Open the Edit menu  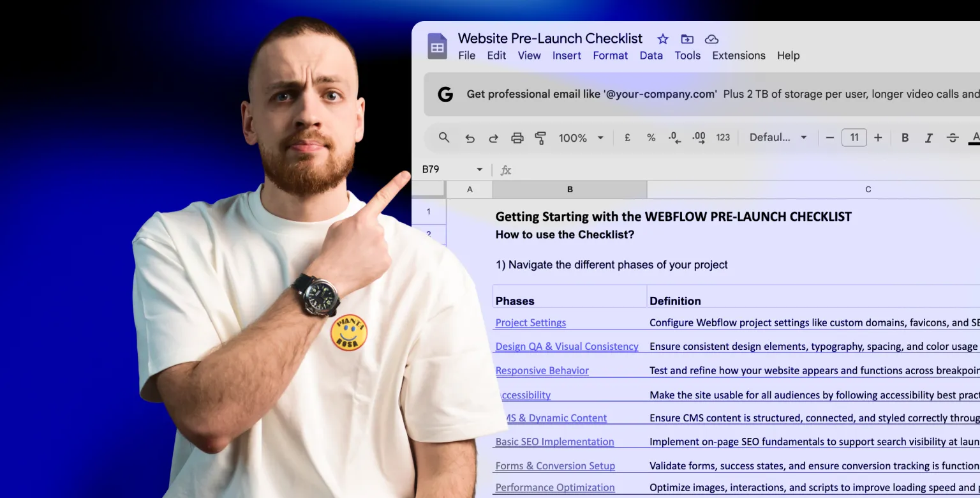(496, 56)
